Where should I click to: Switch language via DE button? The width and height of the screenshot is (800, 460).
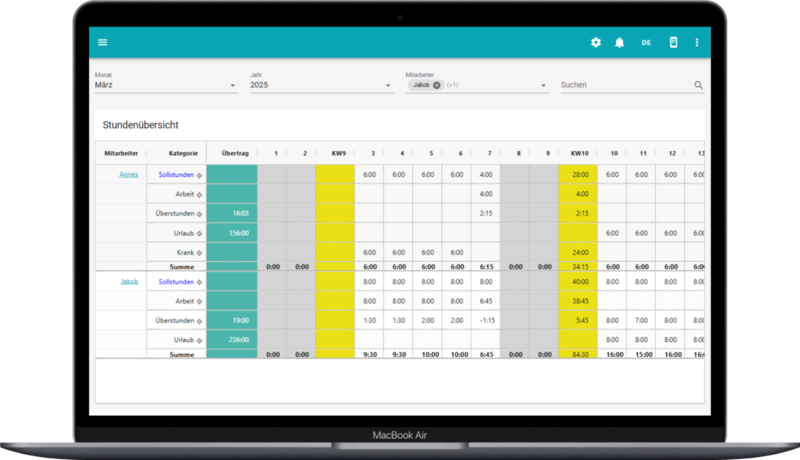click(x=647, y=42)
